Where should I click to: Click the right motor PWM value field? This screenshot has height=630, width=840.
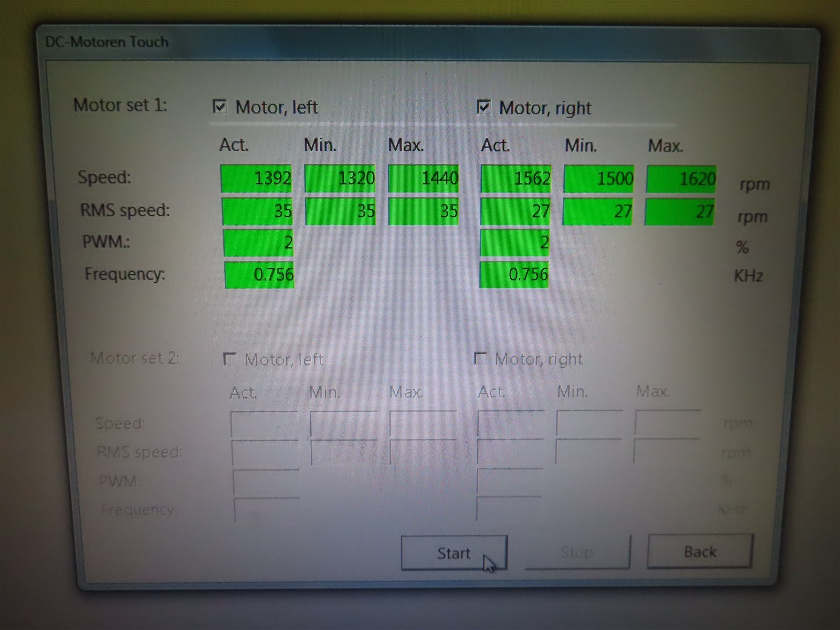tap(514, 243)
